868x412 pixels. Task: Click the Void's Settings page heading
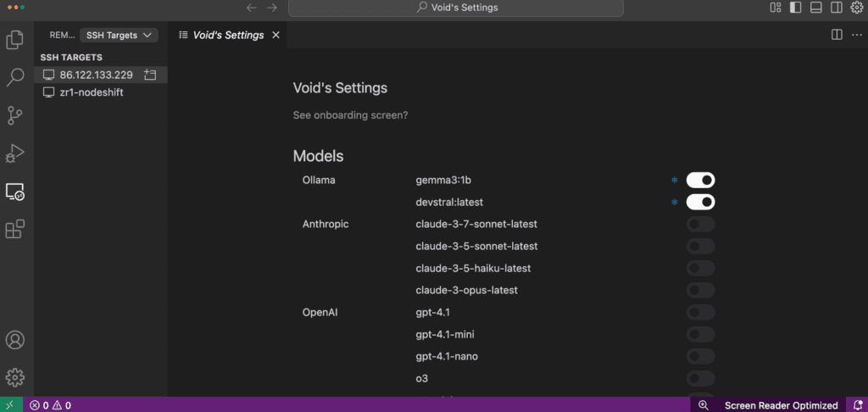[340, 88]
